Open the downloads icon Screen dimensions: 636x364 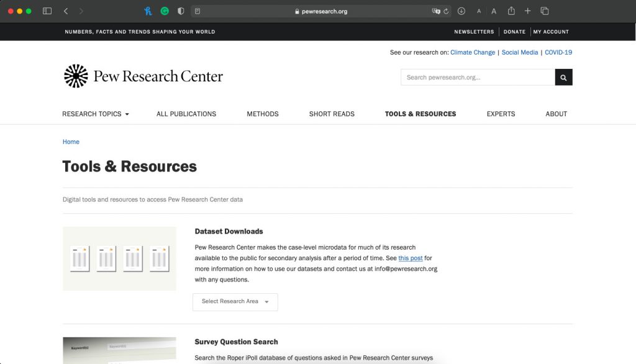pos(461,11)
